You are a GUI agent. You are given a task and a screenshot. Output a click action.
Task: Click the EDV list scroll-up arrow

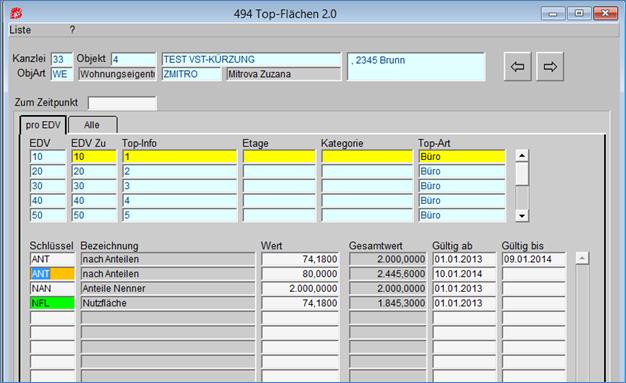click(x=522, y=155)
